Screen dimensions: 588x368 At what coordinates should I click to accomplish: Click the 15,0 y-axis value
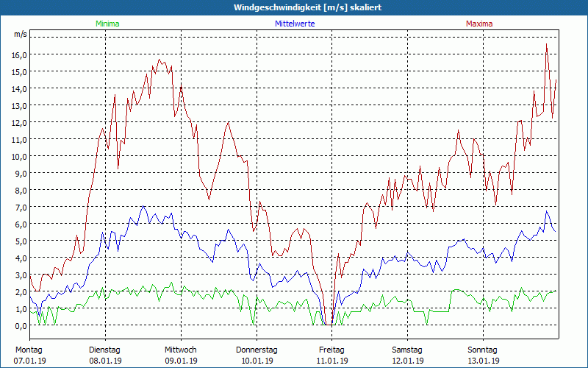21,71
